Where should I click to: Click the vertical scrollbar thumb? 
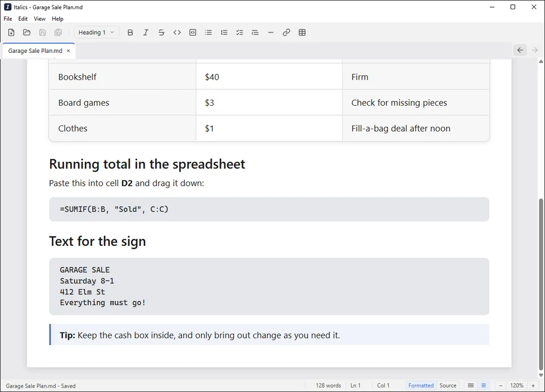(x=541, y=285)
